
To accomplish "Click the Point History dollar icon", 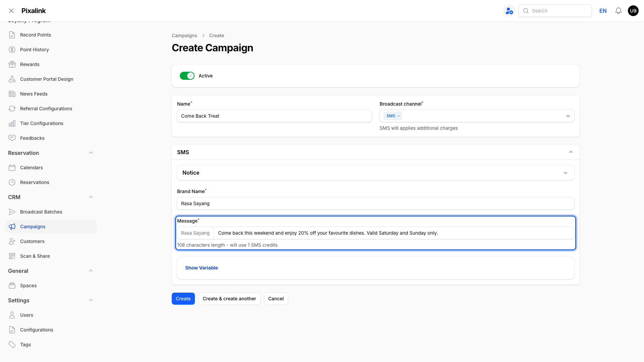I will pos(12,50).
